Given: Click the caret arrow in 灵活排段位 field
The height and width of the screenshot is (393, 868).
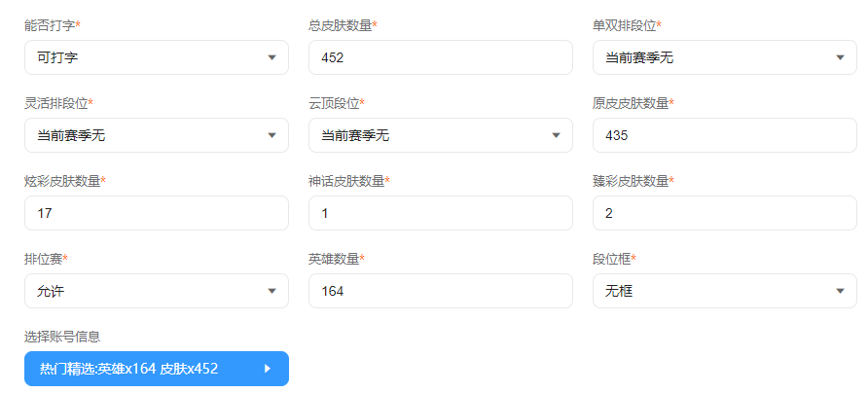Looking at the screenshot, I should [271, 135].
